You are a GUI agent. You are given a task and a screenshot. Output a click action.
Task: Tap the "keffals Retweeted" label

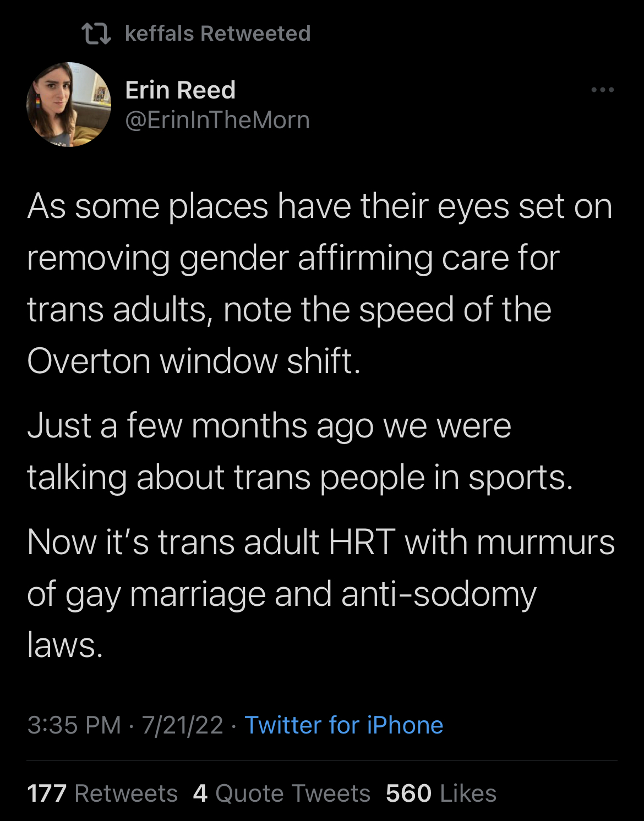click(217, 34)
